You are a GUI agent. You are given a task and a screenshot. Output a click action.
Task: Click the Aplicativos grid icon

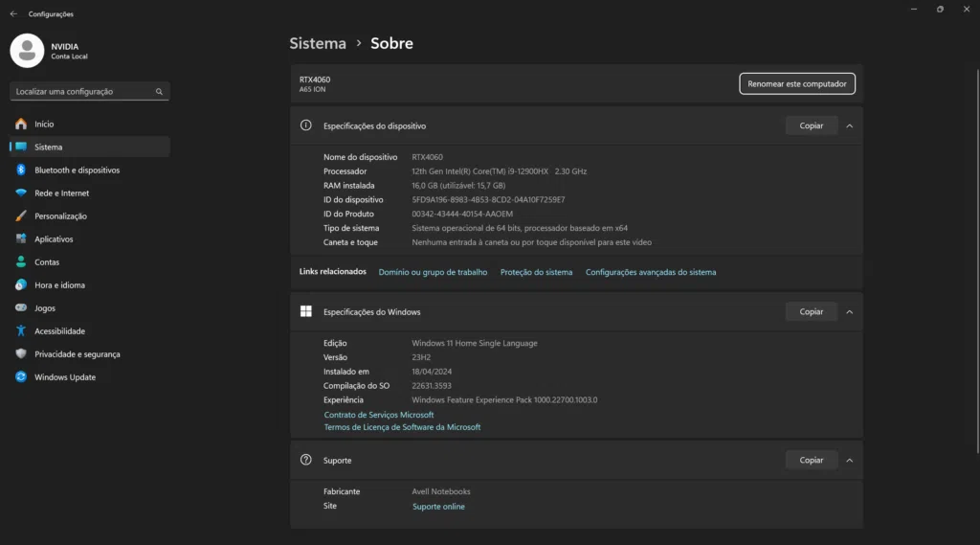[x=21, y=239]
